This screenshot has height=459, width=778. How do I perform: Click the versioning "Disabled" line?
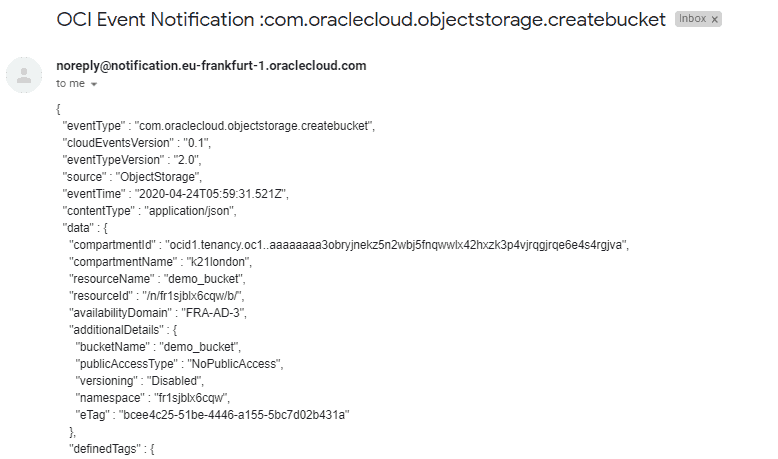coord(147,381)
